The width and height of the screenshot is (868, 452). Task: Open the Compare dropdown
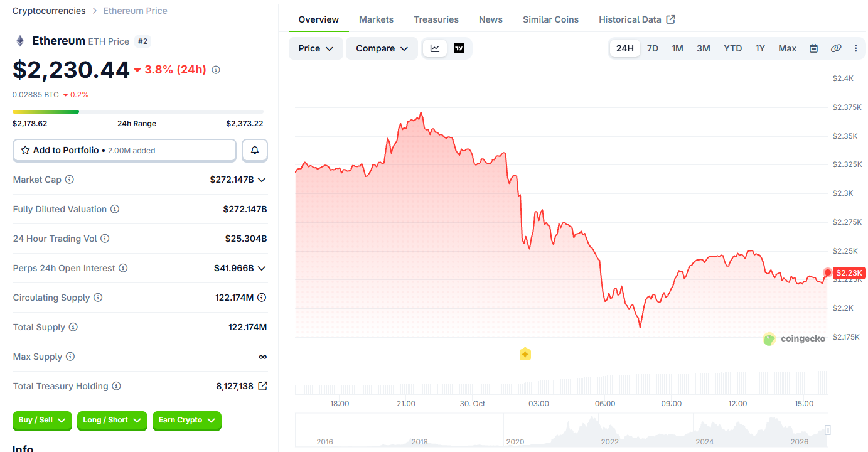click(x=382, y=48)
